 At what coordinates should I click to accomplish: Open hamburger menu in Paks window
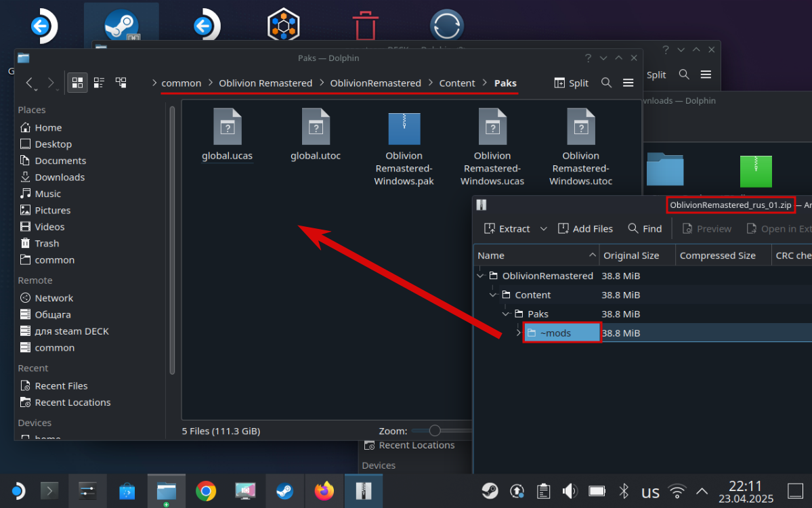[x=628, y=83]
